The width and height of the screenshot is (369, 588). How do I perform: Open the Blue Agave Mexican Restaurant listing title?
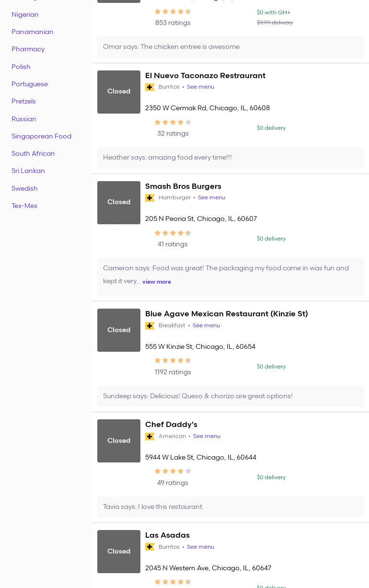[x=226, y=314]
